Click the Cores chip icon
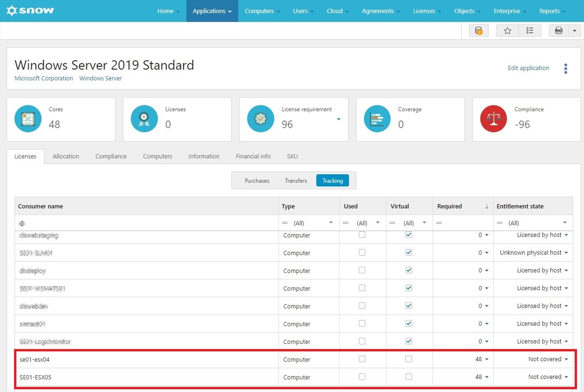 (28, 119)
